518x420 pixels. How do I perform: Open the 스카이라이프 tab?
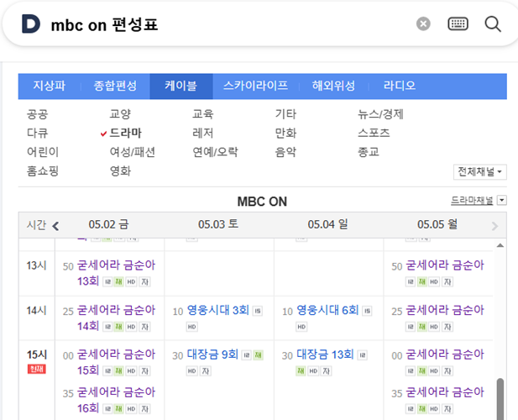255,86
